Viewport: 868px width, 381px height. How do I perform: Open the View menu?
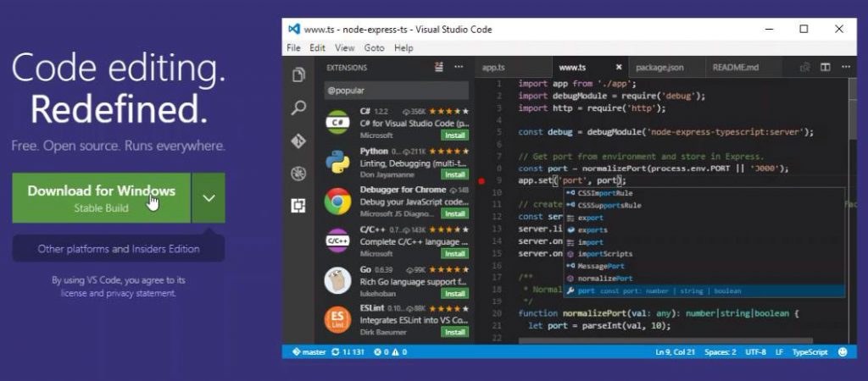click(x=344, y=48)
